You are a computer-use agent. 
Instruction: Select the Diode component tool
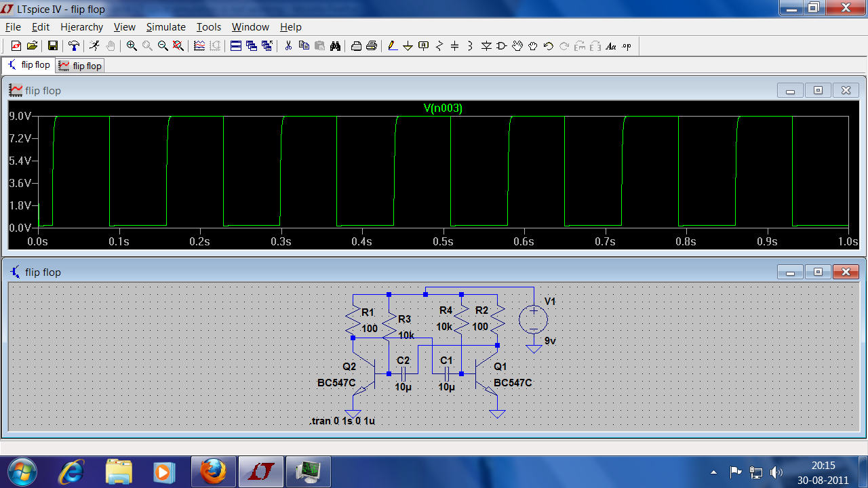pyautogui.click(x=486, y=46)
